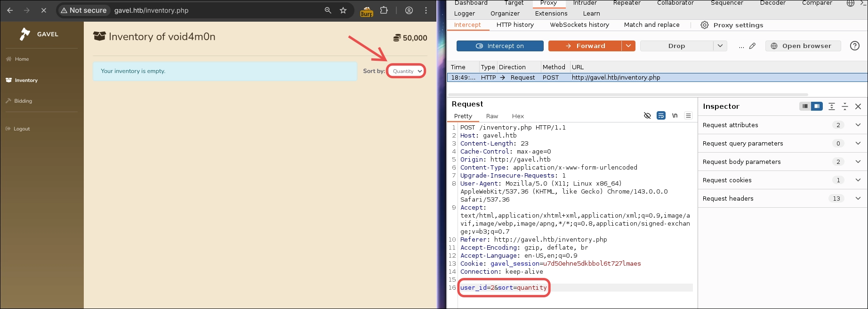
Task: Open Burp's browser with Open browser
Action: 803,46
